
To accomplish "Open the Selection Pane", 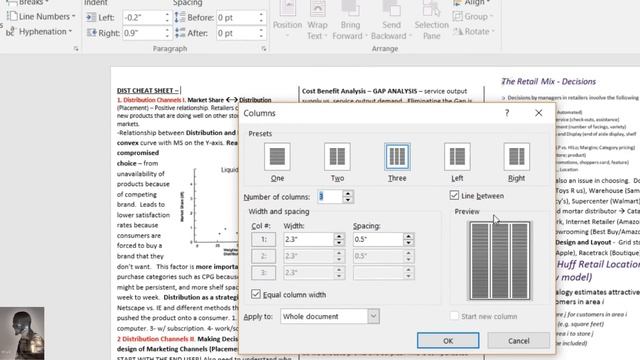I will 431,20.
